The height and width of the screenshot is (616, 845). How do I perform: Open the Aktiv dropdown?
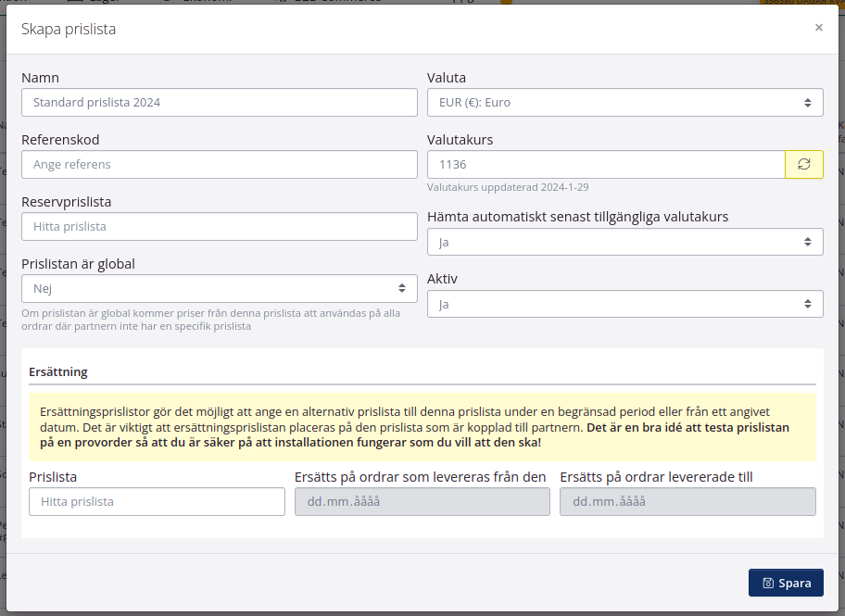(624, 304)
